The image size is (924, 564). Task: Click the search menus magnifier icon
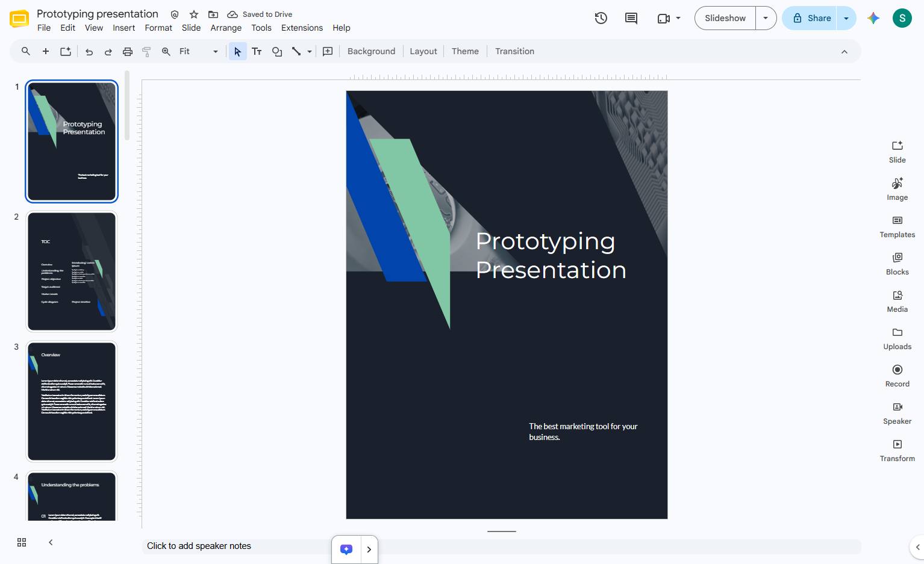(x=26, y=51)
